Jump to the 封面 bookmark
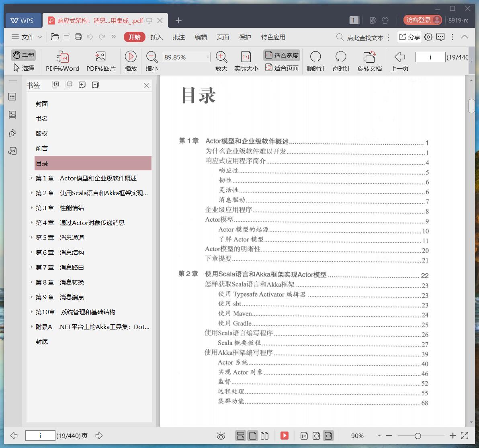479x448 pixels. click(x=42, y=104)
